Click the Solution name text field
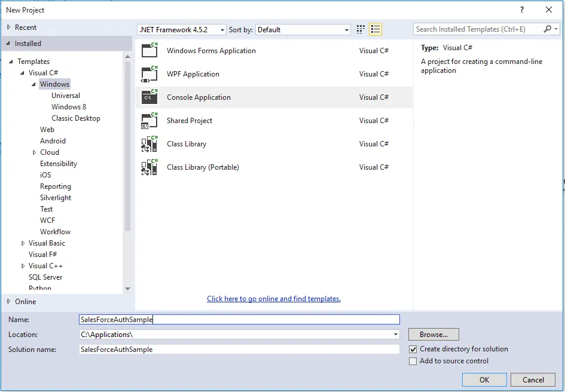 coord(239,349)
